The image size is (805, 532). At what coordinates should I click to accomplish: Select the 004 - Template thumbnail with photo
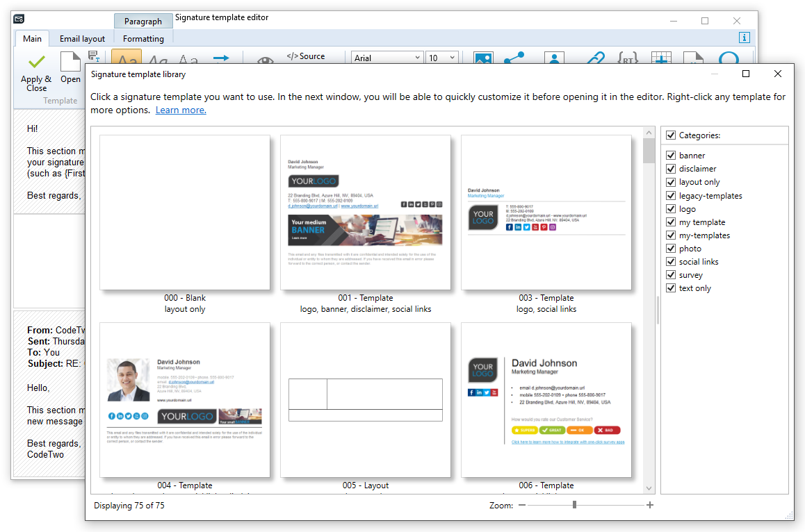[185, 400]
